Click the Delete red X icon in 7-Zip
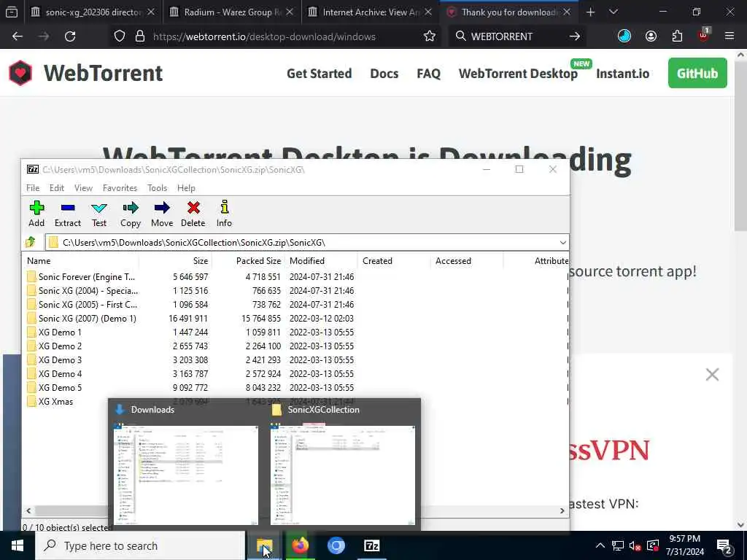Viewport: 747px width, 560px height. pyautogui.click(x=193, y=214)
